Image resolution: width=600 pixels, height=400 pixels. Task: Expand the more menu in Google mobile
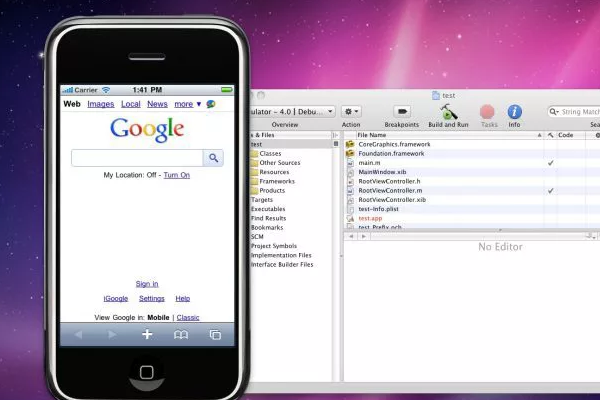click(188, 104)
